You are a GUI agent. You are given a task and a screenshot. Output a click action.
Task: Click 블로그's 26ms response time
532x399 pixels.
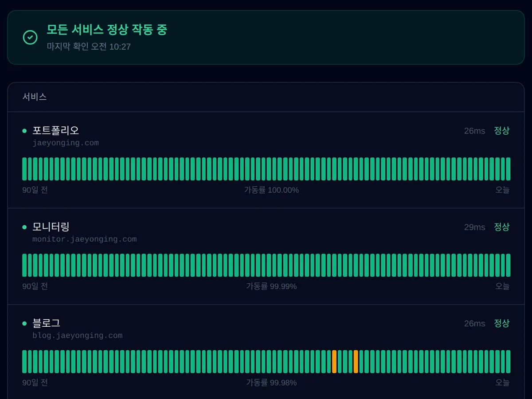click(475, 324)
